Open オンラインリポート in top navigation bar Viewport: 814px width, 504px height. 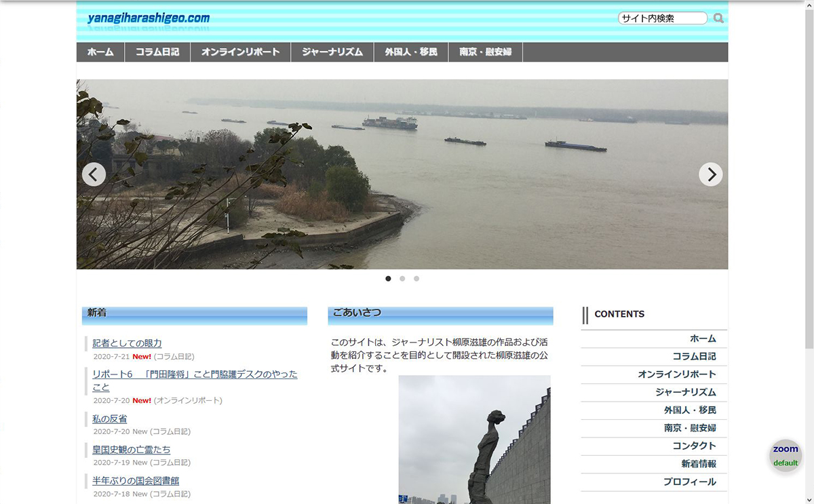(241, 52)
